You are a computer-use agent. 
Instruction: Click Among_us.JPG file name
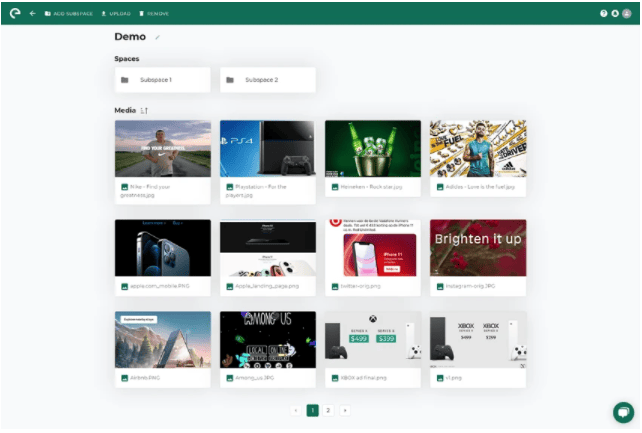pos(255,378)
